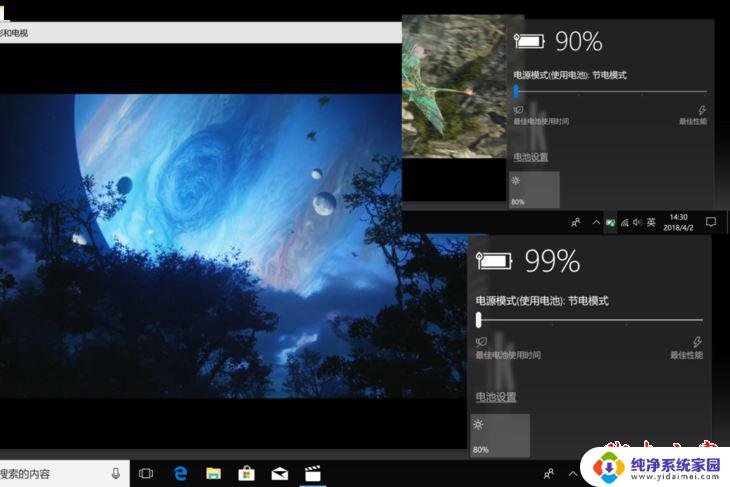730x487 pixels.
Task: Click the 电影和电视 window title bar text
Action: [14, 33]
